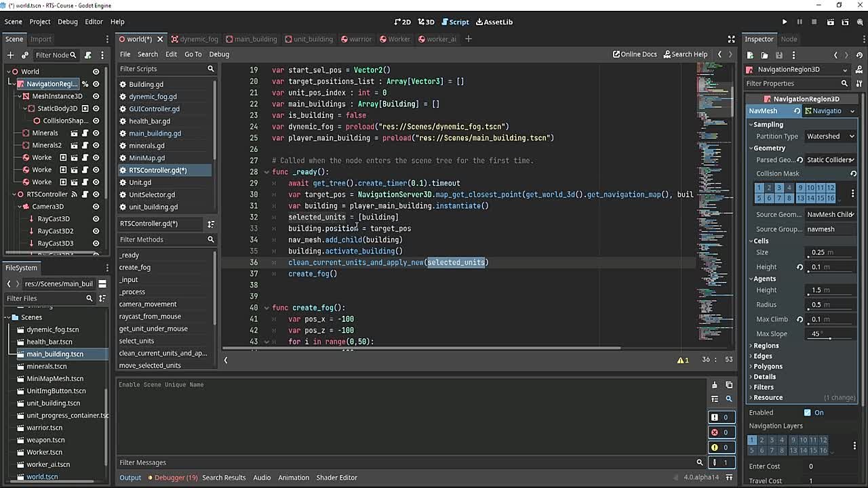Uncheck the Enabled checkbox in Inspector
The width and height of the screenshot is (868, 488).
pyautogui.click(x=807, y=413)
